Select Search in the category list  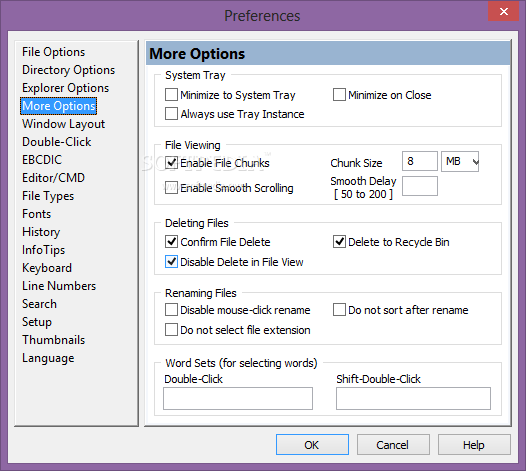click(x=39, y=304)
